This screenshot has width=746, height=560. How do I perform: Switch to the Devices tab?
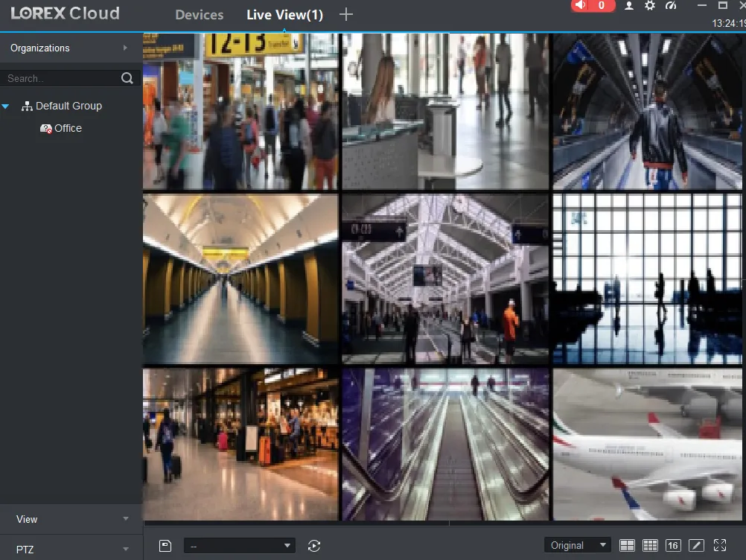point(199,14)
